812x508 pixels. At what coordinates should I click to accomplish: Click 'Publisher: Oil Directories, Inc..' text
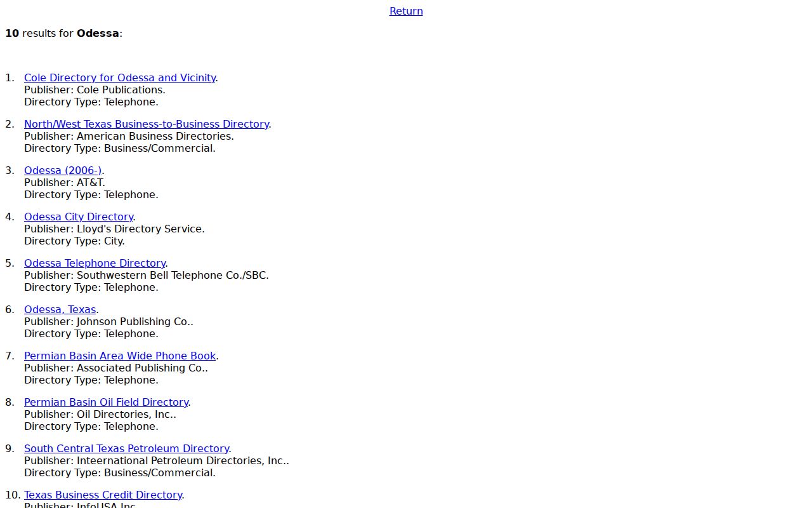coord(100,414)
